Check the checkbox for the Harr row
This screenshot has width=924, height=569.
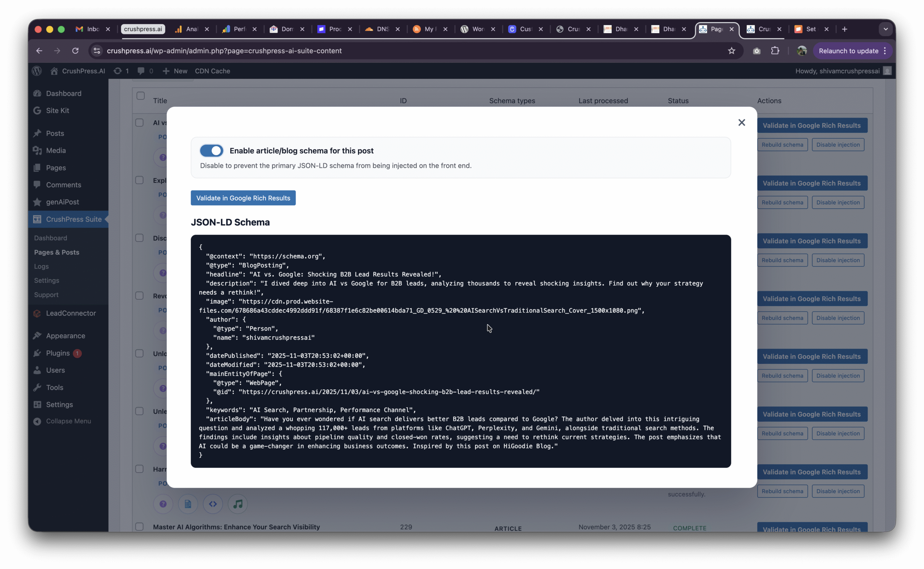[139, 469]
